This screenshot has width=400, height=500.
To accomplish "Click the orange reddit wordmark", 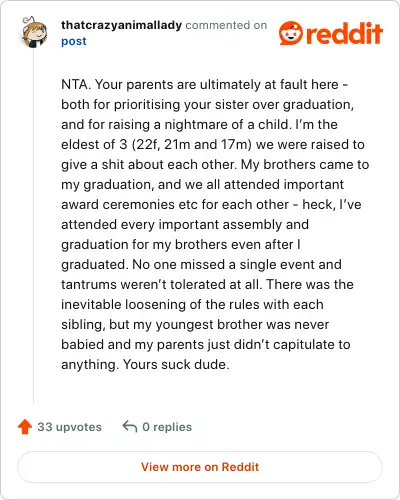I will (x=344, y=33).
